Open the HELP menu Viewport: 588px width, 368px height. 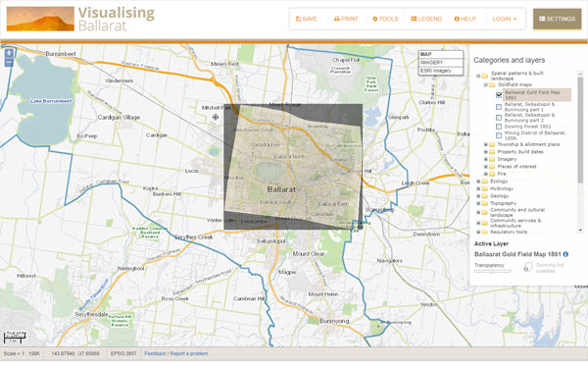(465, 19)
